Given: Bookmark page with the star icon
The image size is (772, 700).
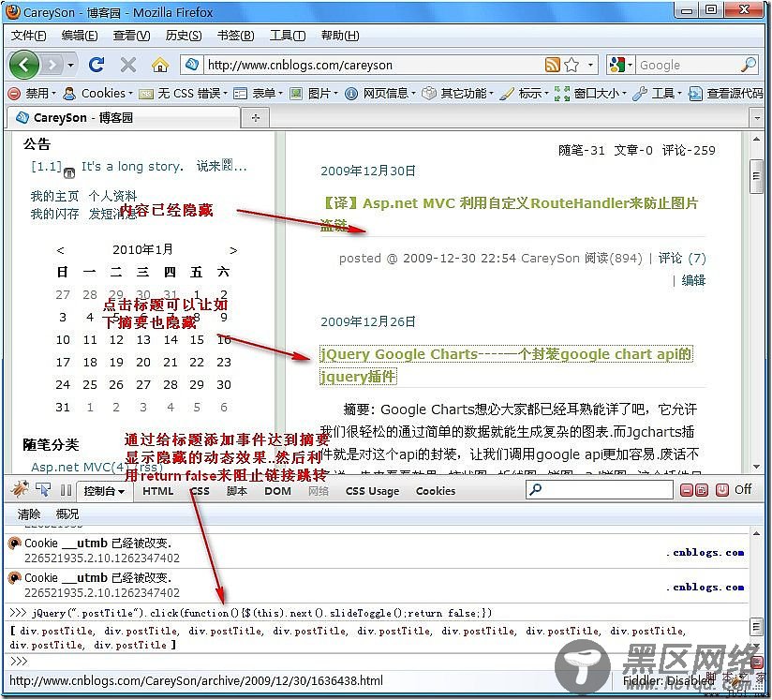Looking at the screenshot, I should 572,65.
